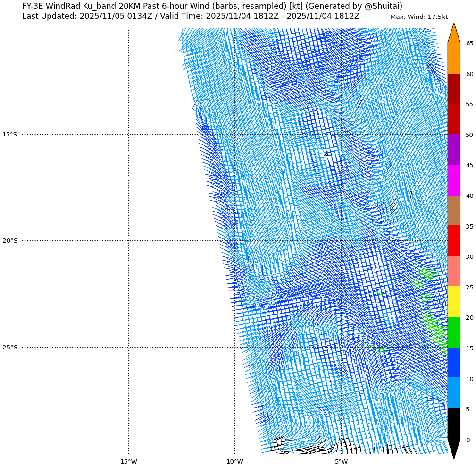The height and width of the screenshot is (467, 476).
Task: Click the orange 60-65 kt colorbar segment
Action: (453, 59)
